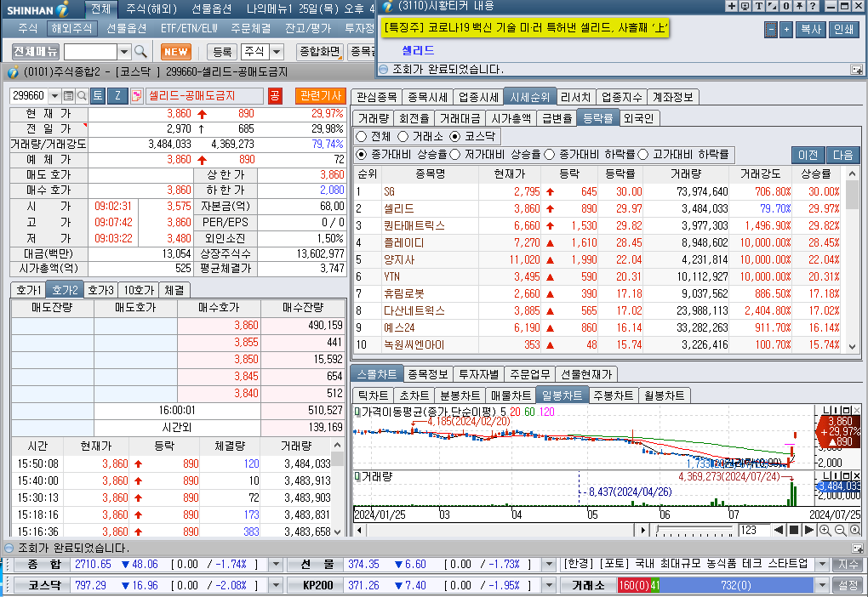Open the 호가1 tab
The height and width of the screenshot is (597, 868).
(28, 290)
